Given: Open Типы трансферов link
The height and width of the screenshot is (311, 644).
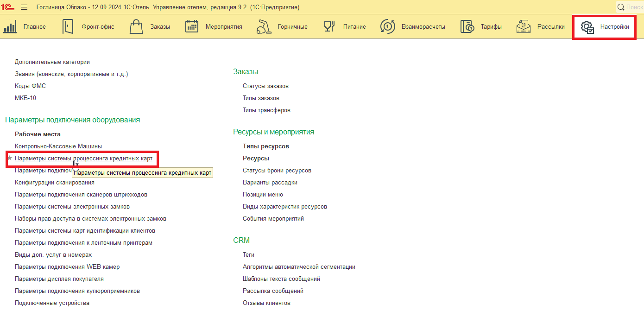Looking at the screenshot, I should (266, 110).
